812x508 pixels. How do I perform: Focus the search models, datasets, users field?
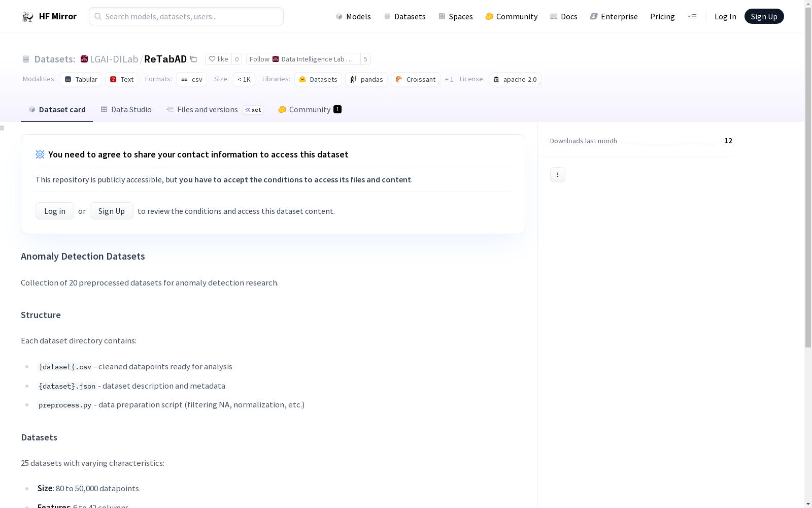(186, 16)
